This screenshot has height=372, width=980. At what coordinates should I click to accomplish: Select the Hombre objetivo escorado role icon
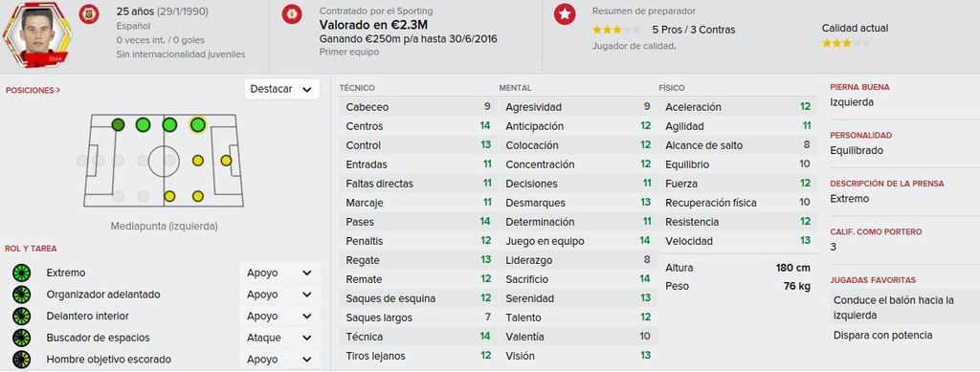click(x=21, y=360)
